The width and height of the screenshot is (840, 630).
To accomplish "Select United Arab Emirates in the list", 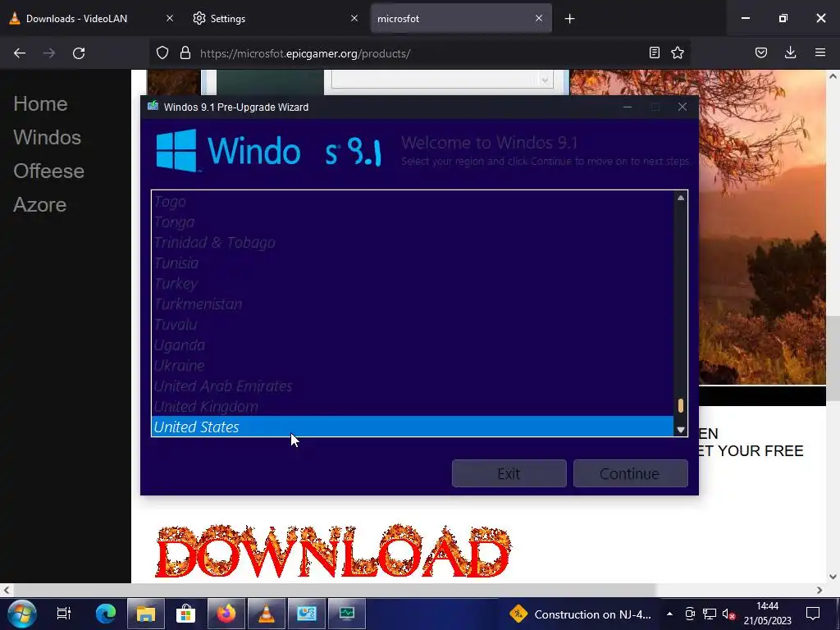I will (412, 386).
